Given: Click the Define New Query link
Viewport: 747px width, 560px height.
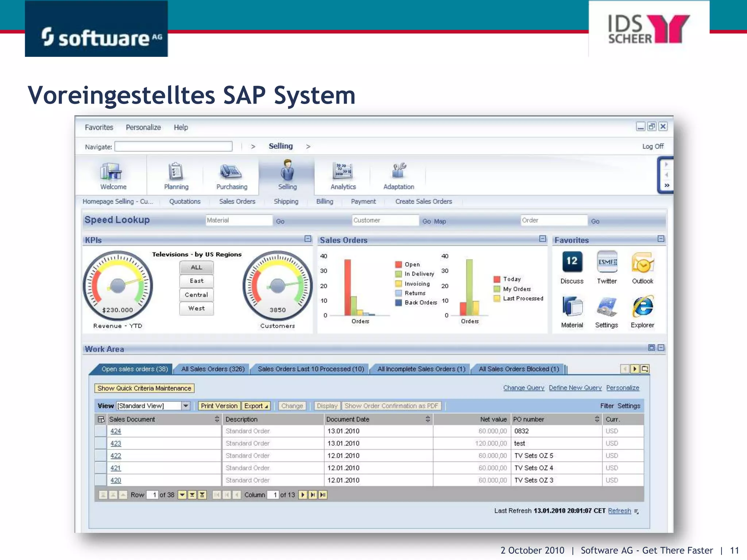Looking at the screenshot, I should pos(575,388).
